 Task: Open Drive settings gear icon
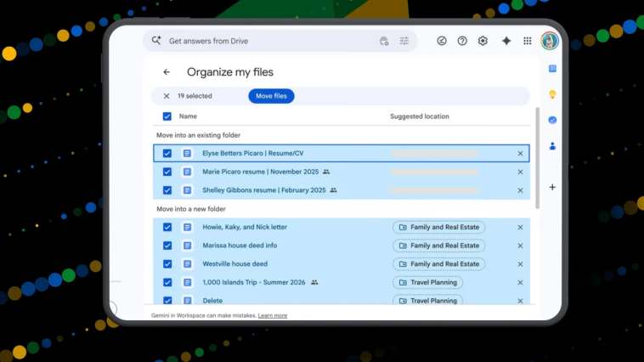pos(483,41)
